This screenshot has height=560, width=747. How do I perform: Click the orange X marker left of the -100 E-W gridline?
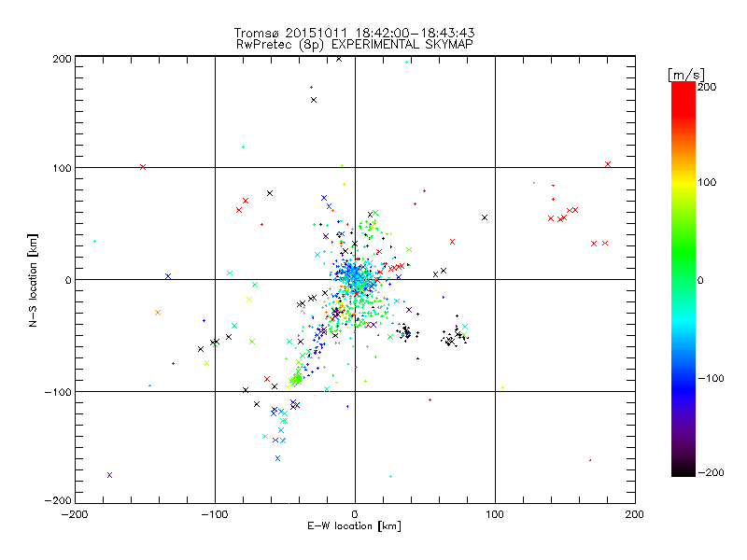pos(158,313)
